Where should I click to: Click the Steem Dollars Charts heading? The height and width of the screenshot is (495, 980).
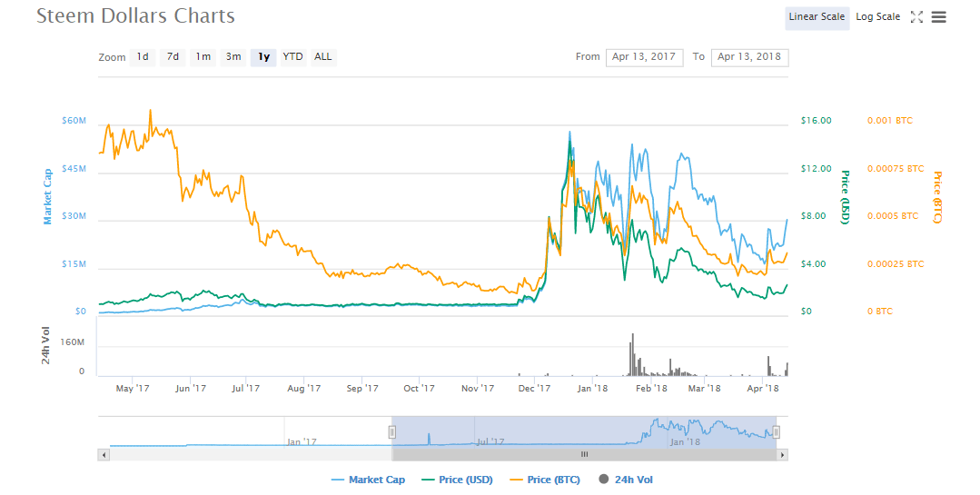tap(135, 15)
